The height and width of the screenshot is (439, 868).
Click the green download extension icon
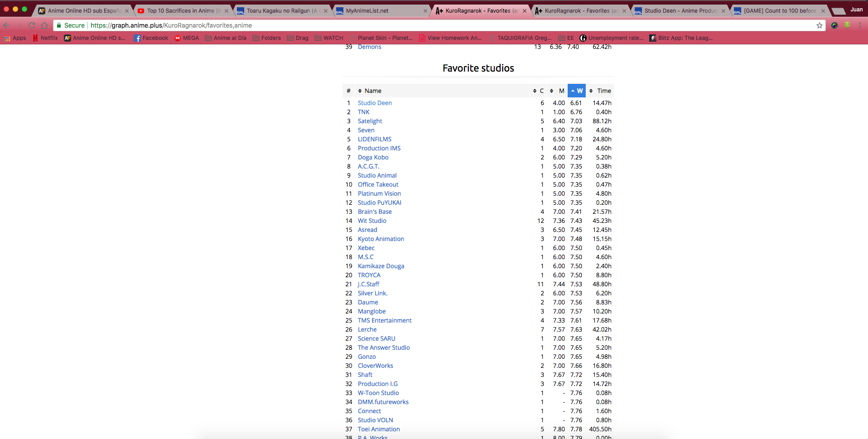click(847, 25)
